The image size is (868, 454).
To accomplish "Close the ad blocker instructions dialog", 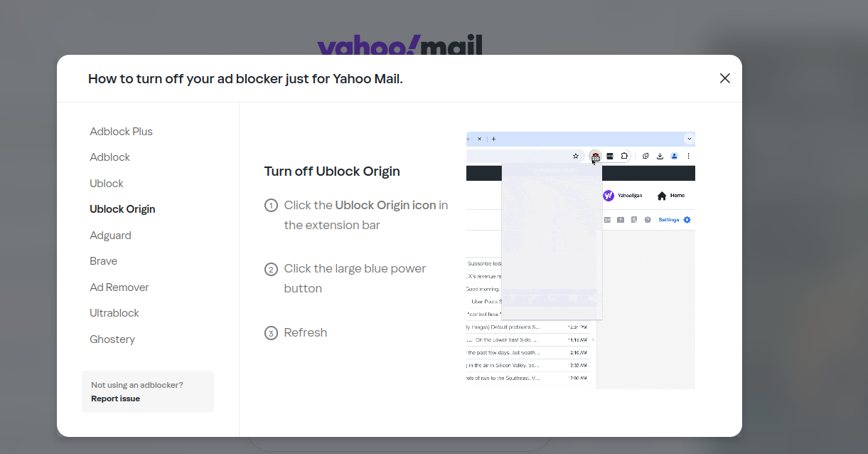I will 724,78.
